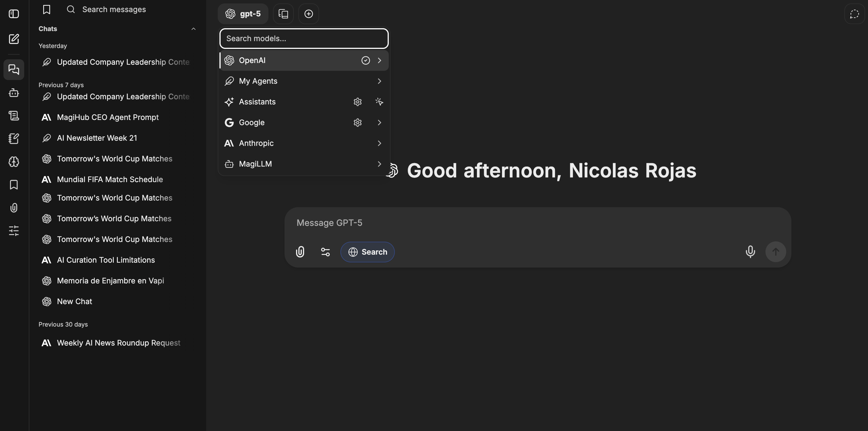Collapse the Chats section chevron
This screenshot has height=431, width=868.
coord(194,29)
